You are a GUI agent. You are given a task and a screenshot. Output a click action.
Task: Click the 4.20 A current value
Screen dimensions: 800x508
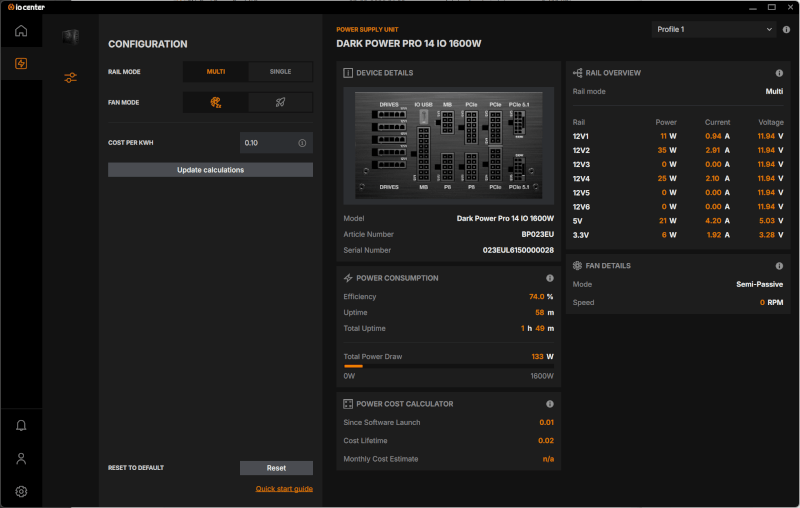(x=717, y=221)
